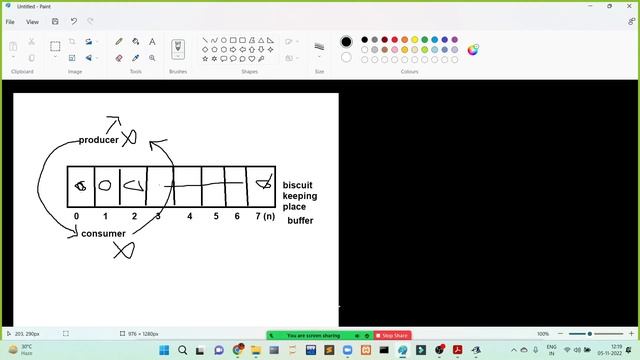Viewport: 640px width, 360px height.
Task: Click the Flip icon in Image group
Action: pyautogui.click(x=89, y=58)
